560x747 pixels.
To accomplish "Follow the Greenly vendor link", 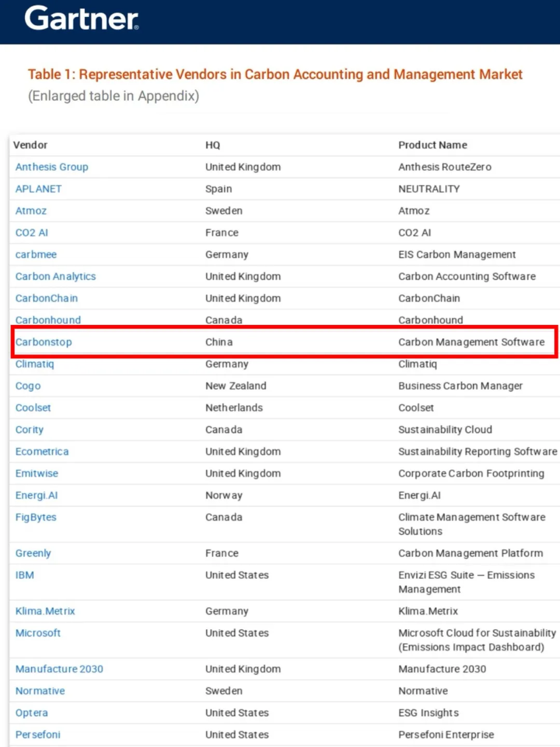I will (x=33, y=553).
